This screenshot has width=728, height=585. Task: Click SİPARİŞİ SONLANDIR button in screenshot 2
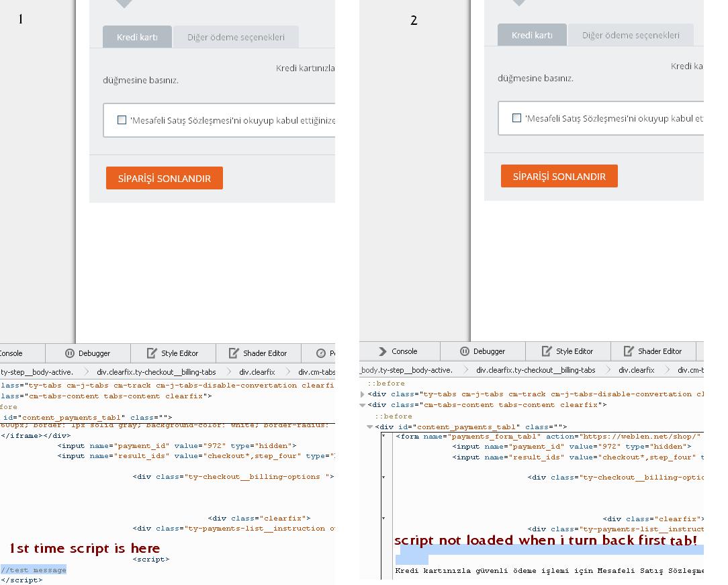[559, 177]
